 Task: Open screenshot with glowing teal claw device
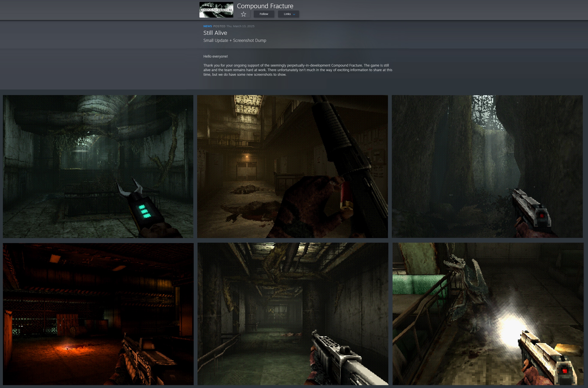pyautogui.click(x=98, y=167)
